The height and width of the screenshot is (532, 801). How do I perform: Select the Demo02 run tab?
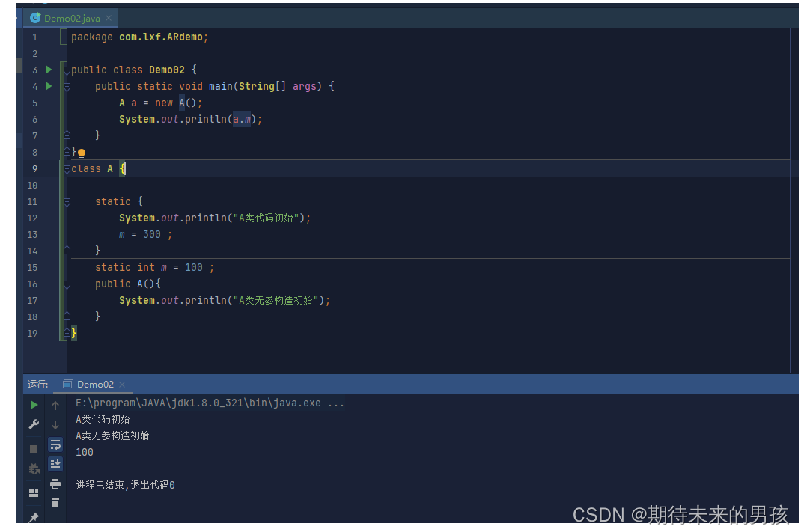point(93,385)
